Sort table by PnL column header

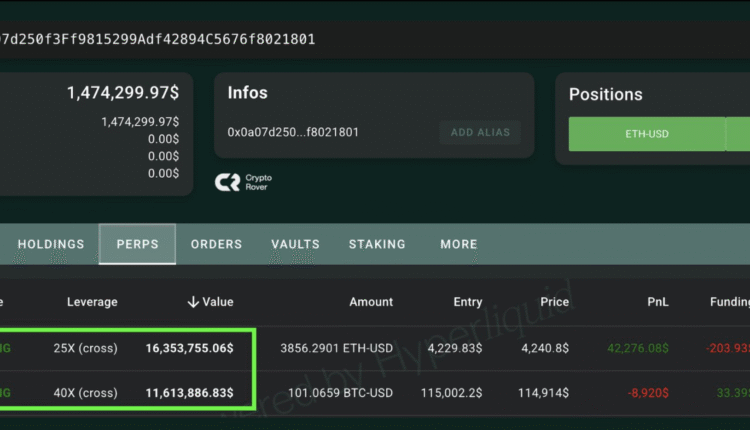click(657, 302)
